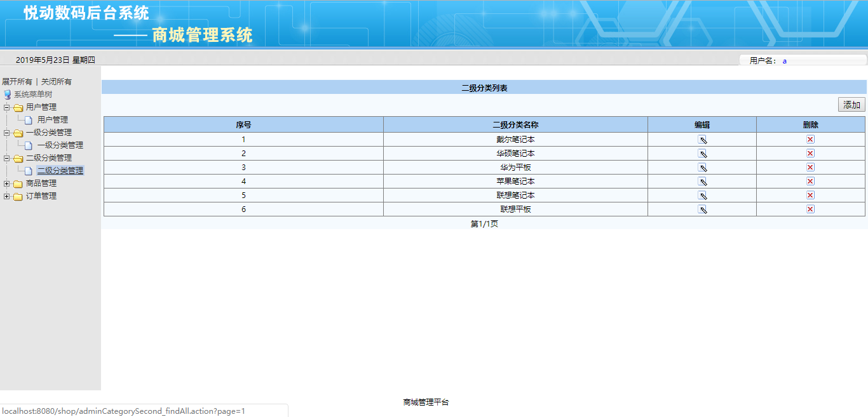This screenshot has width=868, height=417.
Task: Click the 二级分类管理 folder icon
Action: [18, 158]
